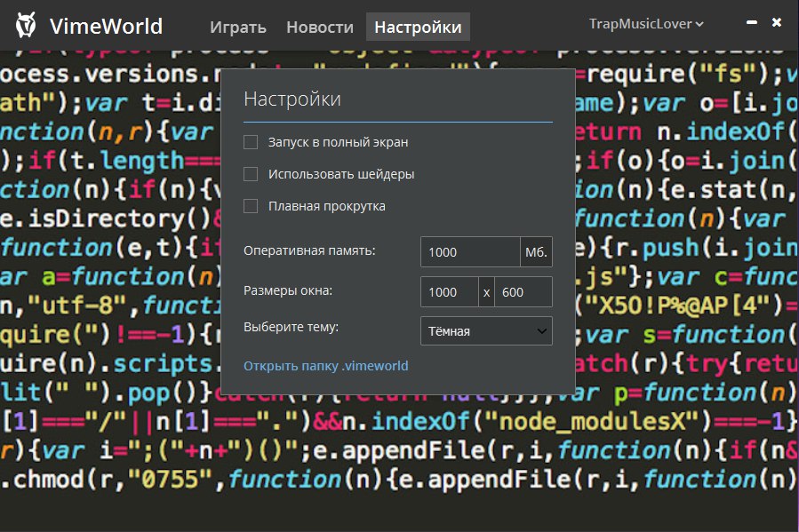Click the Размеры окна label
This screenshot has height=532, width=799.
(288, 290)
